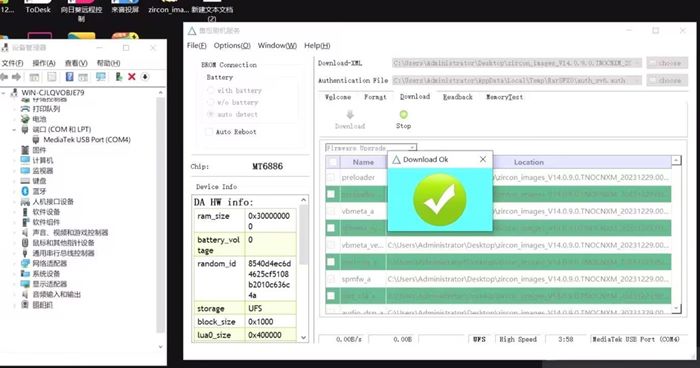Collapse the WIN-CJLQVOBJE79 root node
The image size is (700, 368).
click(4, 93)
